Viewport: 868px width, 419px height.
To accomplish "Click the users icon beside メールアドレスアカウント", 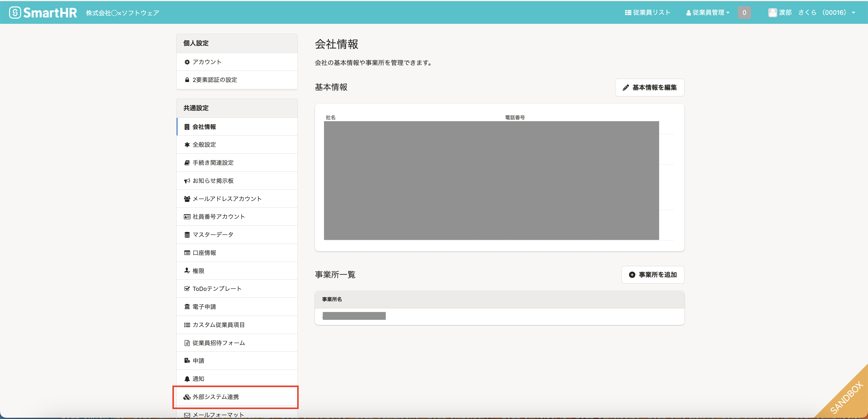I will (187, 199).
